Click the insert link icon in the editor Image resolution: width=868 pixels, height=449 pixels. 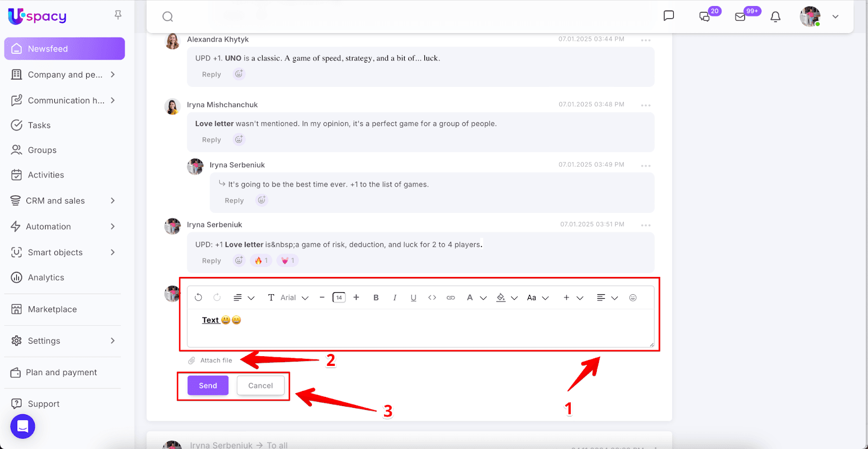pos(450,298)
